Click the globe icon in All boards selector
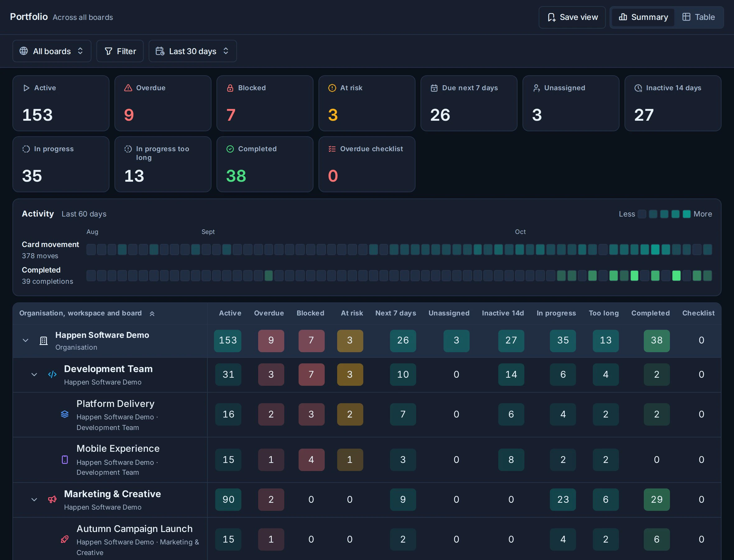The height and width of the screenshot is (560, 734). 24,51
